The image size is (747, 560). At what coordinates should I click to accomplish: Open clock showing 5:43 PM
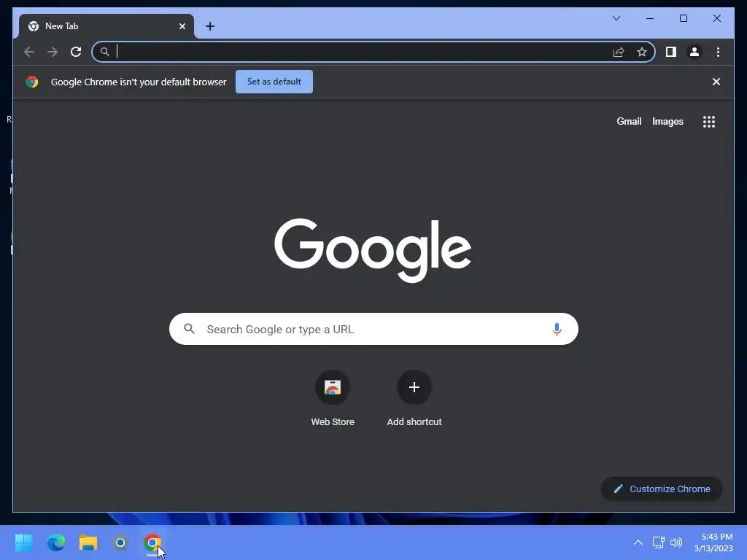click(x=713, y=542)
